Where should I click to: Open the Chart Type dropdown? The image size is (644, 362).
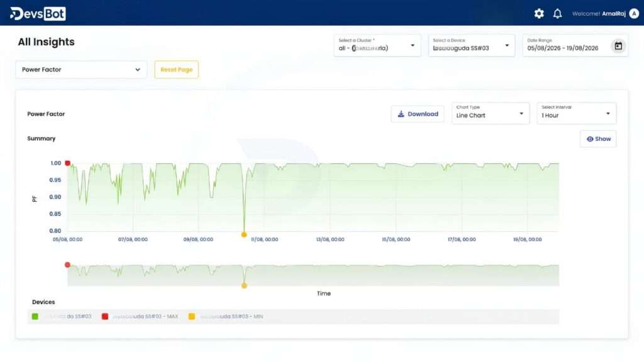pyautogui.click(x=491, y=113)
